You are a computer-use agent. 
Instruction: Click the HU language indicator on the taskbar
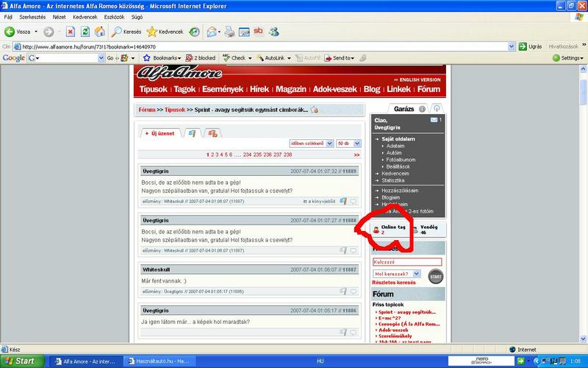coord(320,361)
